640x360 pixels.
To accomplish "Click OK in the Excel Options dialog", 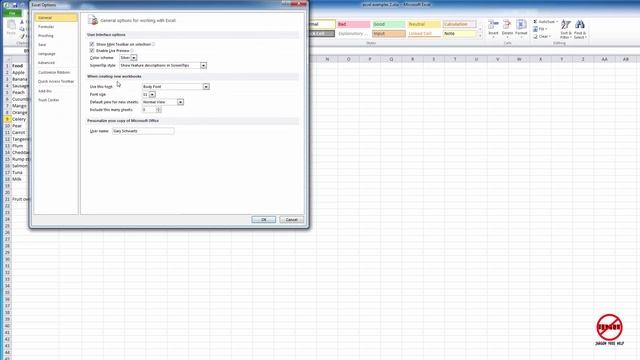I will tap(264, 220).
